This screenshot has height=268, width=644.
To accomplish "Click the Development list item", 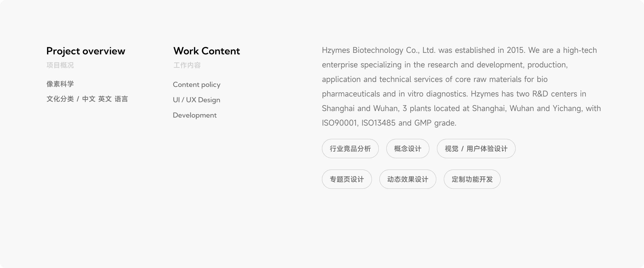I will [x=194, y=115].
